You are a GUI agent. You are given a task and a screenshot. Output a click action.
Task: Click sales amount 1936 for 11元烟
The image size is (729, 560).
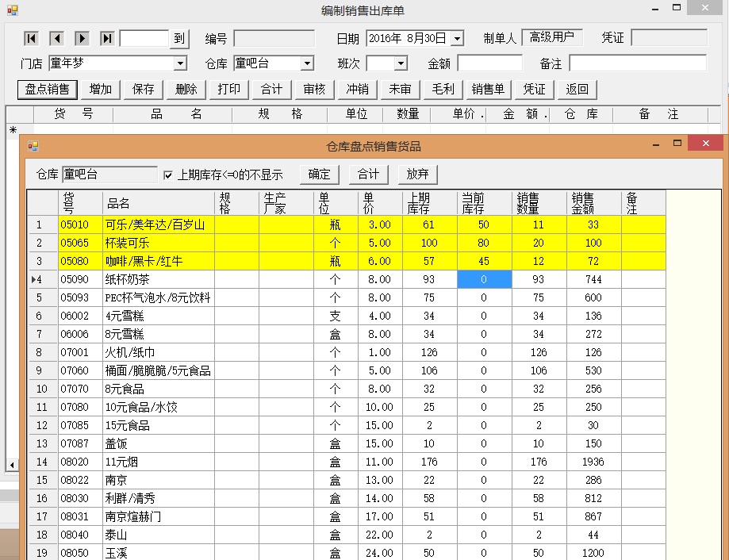[x=593, y=462]
